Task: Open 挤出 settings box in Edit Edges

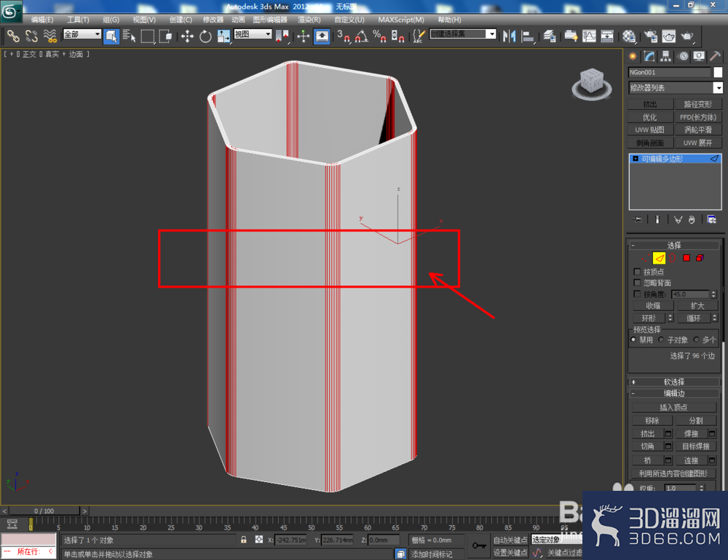Action: (668, 434)
